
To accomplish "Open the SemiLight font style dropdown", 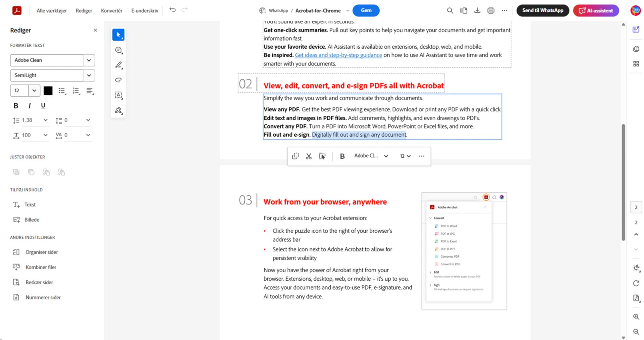I will (x=89, y=76).
